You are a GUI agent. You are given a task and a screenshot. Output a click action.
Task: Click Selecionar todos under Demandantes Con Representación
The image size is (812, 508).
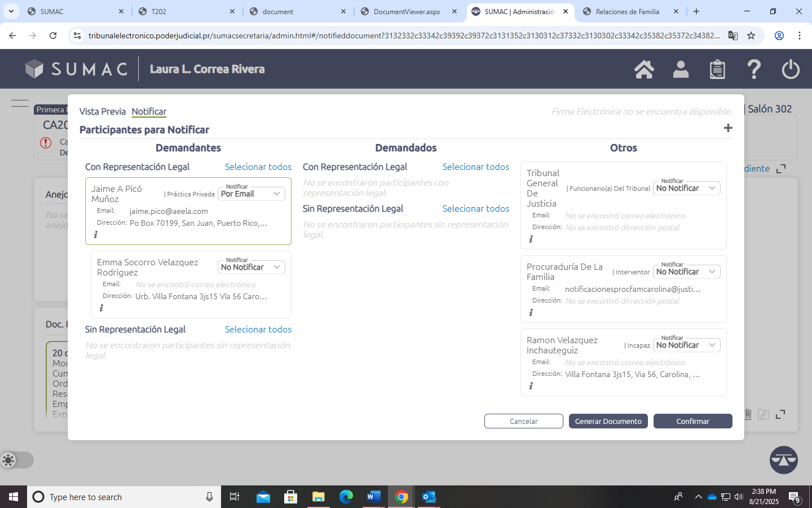tap(258, 167)
